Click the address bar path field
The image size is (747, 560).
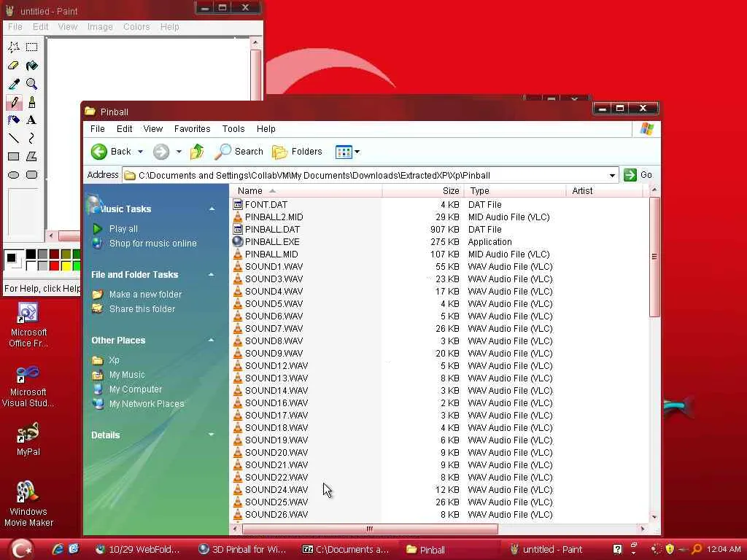370,175
